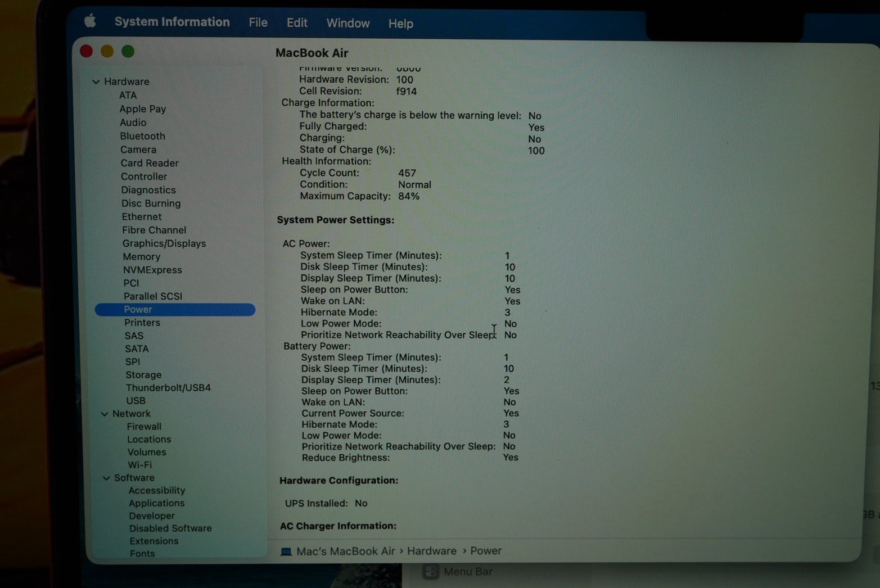Click the MacBook Air window title
880x588 pixels.
pos(312,53)
